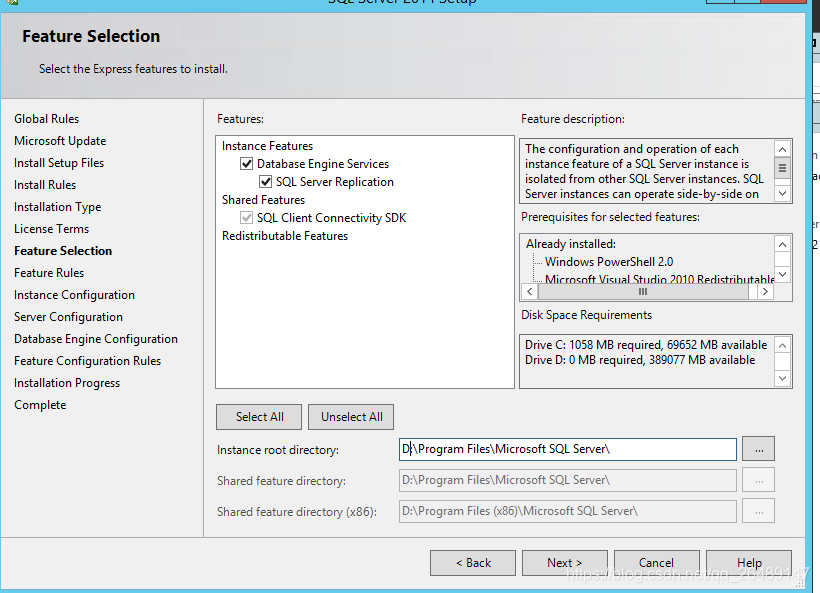Select License Terms step
The width and height of the screenshot is (820, 593).
51,229
